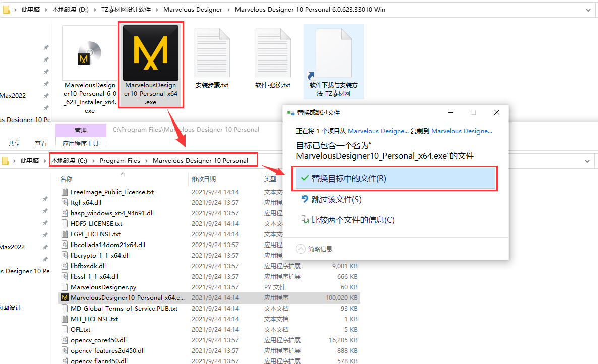Click the MIT_LICENSE.txt file icon

(65, 319)
